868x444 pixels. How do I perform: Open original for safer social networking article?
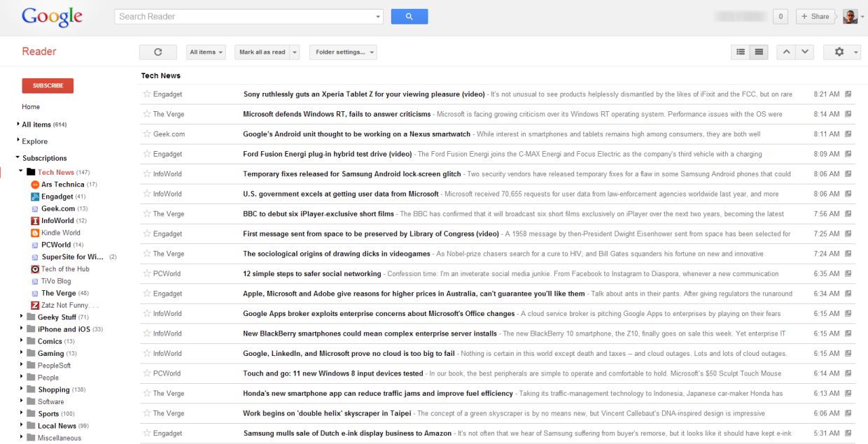pos(848,273)
